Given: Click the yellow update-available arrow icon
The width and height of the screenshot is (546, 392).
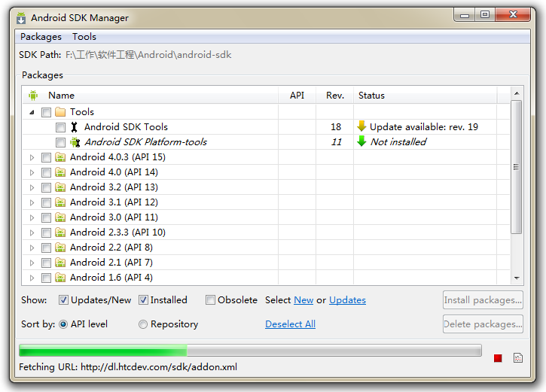Looking at the screenshot, I should pyautogui.click(x=361, y=126).
